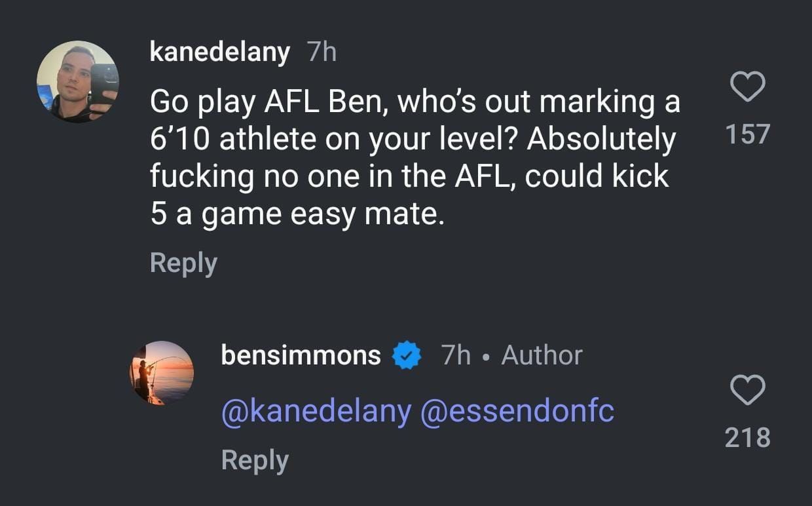Reply to kanedelany's AFL comment
This screenshot has height=506, width=812.
183,263
